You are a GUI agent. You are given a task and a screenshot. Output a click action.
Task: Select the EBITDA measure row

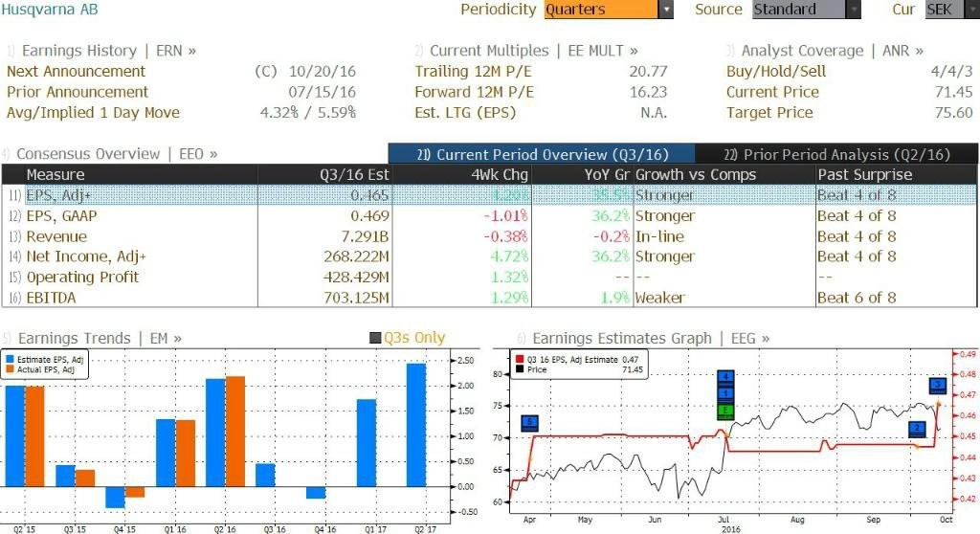click(490, 298)
